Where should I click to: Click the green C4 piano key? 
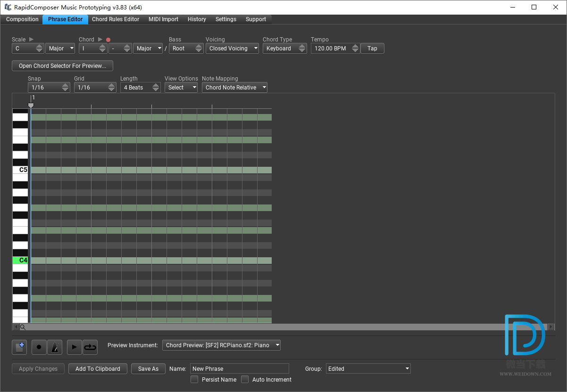click(x=20, y=260)
